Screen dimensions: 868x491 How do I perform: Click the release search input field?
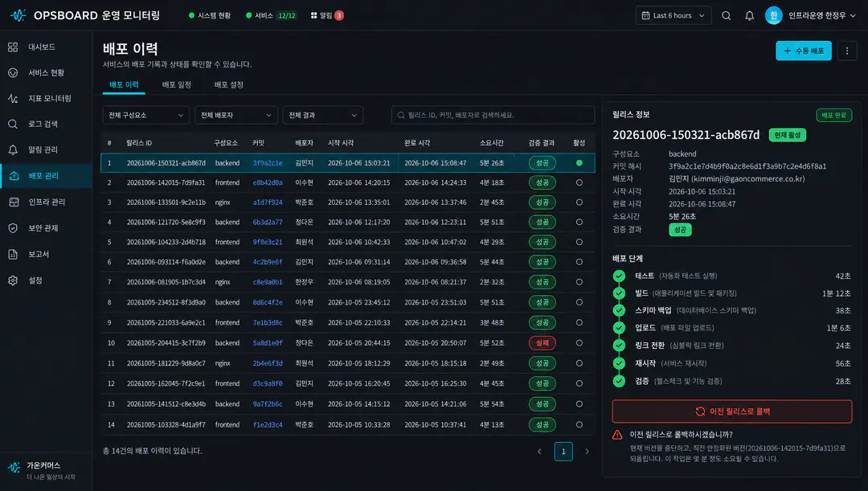tap(493, 115)
